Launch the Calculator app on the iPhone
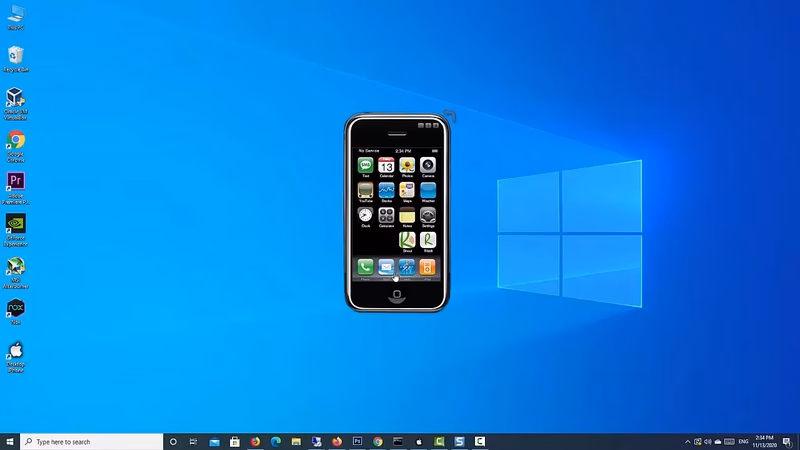Viewport: 800px width, 450px height. (386, 215)
